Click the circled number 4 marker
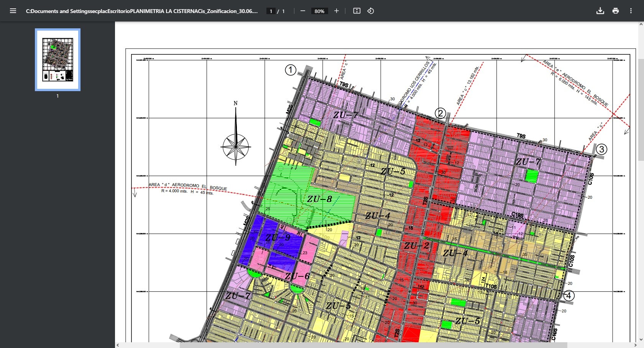 click(569, 296)
